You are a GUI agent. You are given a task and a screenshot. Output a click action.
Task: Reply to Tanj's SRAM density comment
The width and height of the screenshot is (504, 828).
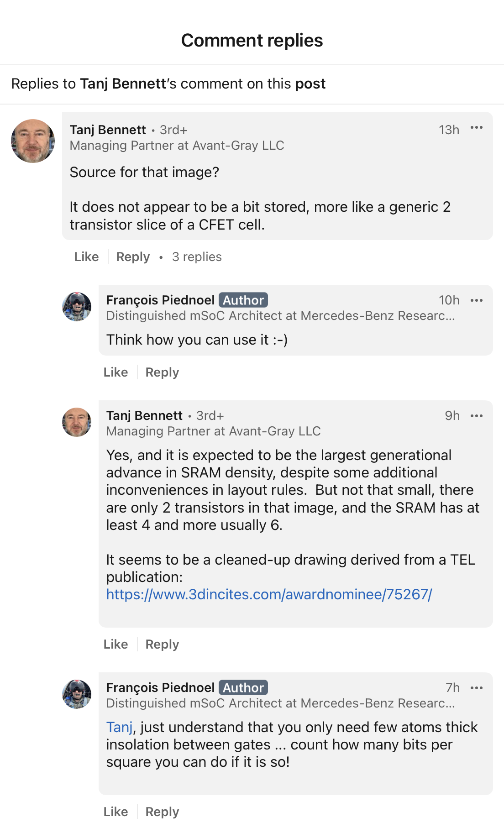pos(162,645)
